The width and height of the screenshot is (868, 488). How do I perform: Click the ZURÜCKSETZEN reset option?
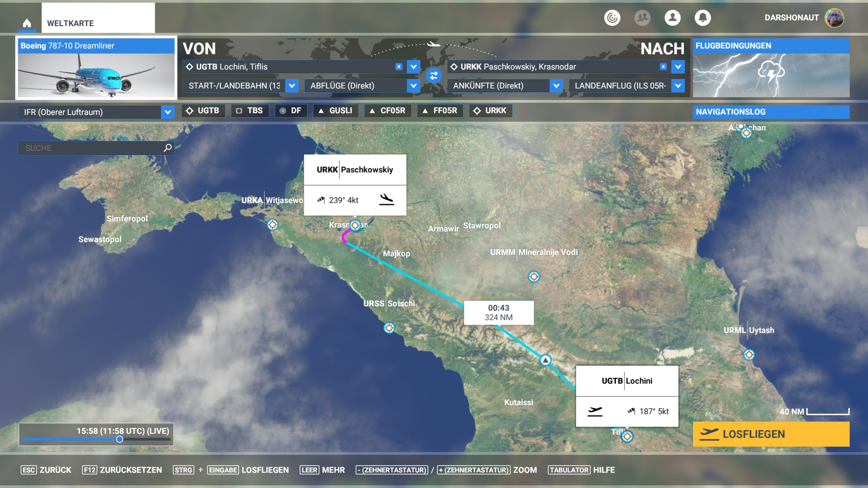point(122,470)
